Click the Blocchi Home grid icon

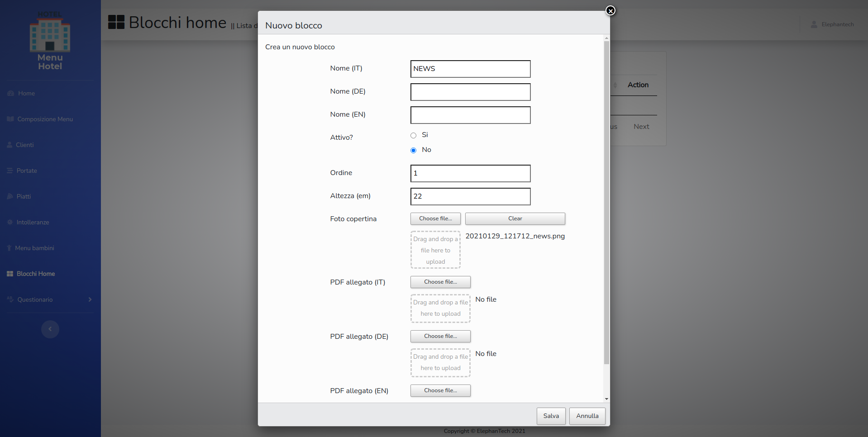coord(10,274)
